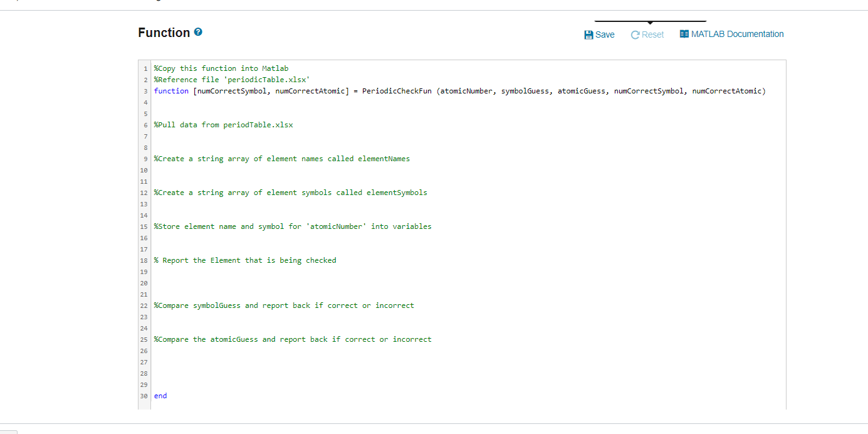
Task: Select the end keyword on line 30
Action: [x=160, y=396]
